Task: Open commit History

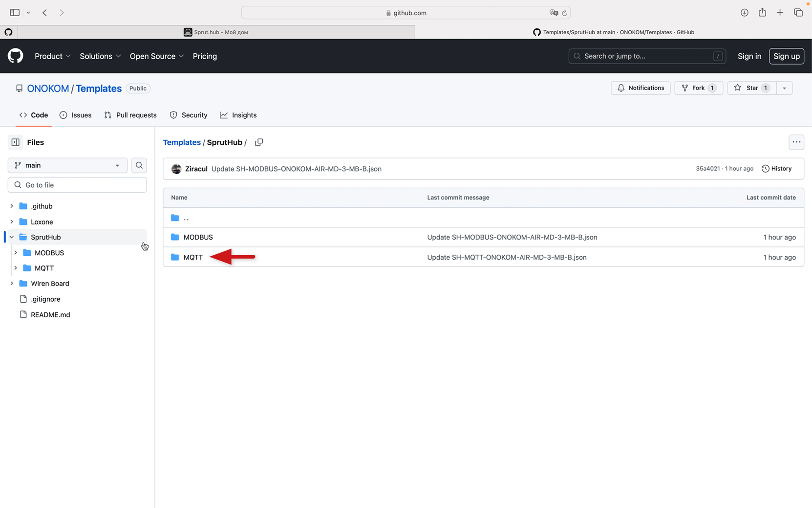Action: pos(776,169)
